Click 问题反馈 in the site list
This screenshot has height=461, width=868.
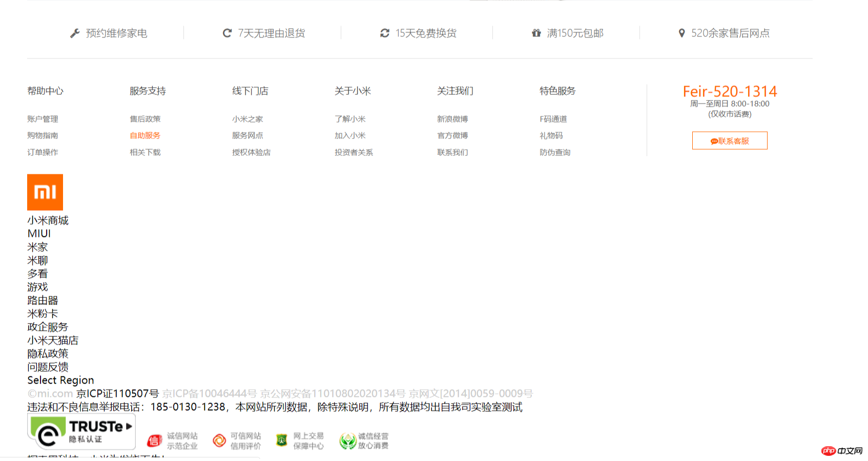click(x=48, y=367)
